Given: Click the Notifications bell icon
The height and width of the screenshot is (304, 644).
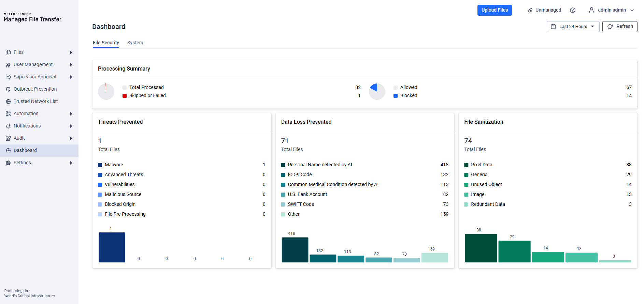Looking at the screenshot, I should pyautogui.click(x=8, y=126).
